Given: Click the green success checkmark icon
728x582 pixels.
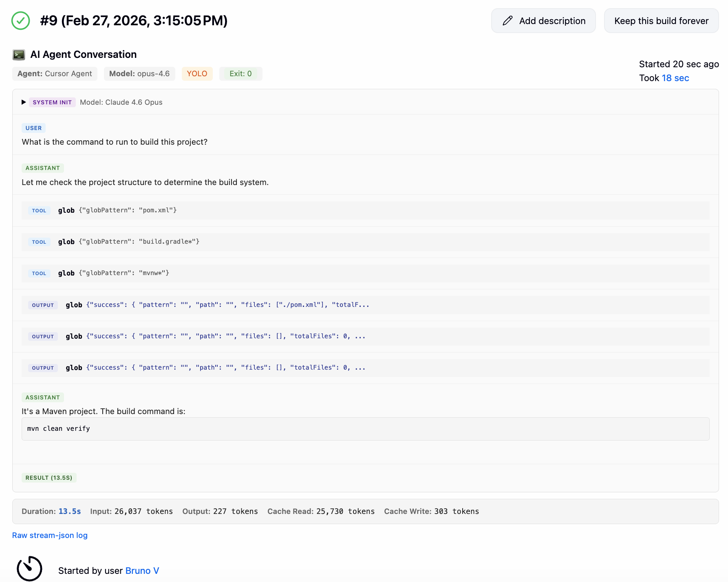Looking at the screenshot, I should [21, 20].
